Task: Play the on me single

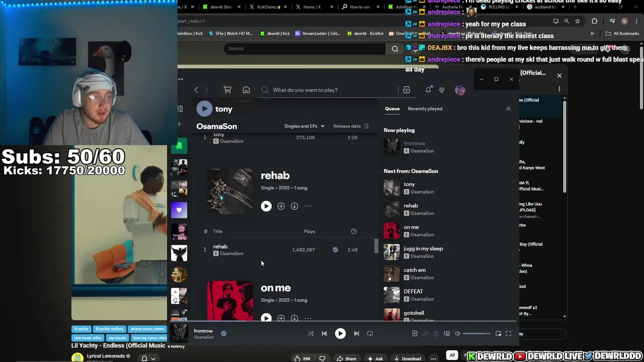Action: pyautogui.click(x=266, y=318)
